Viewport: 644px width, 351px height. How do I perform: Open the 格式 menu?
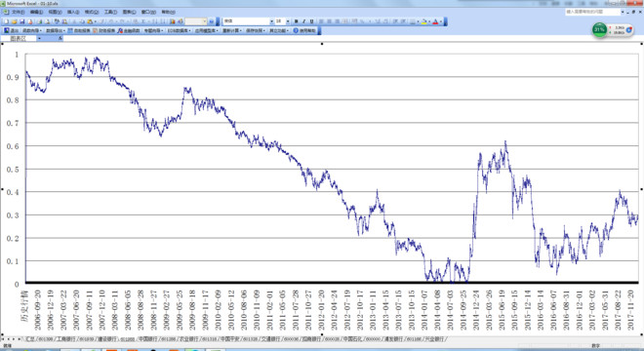[x=91, y=12]
